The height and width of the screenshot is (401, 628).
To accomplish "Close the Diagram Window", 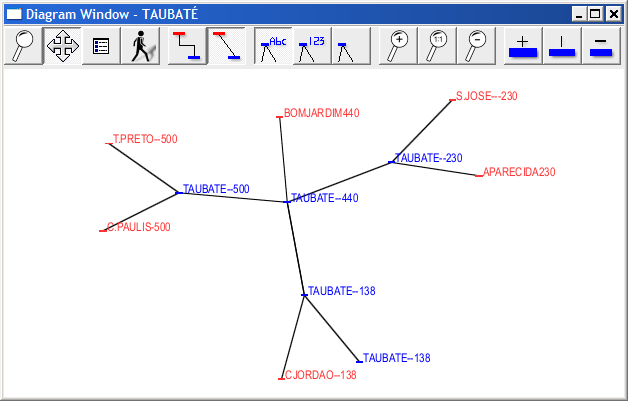I will click(x=614, y=14).
